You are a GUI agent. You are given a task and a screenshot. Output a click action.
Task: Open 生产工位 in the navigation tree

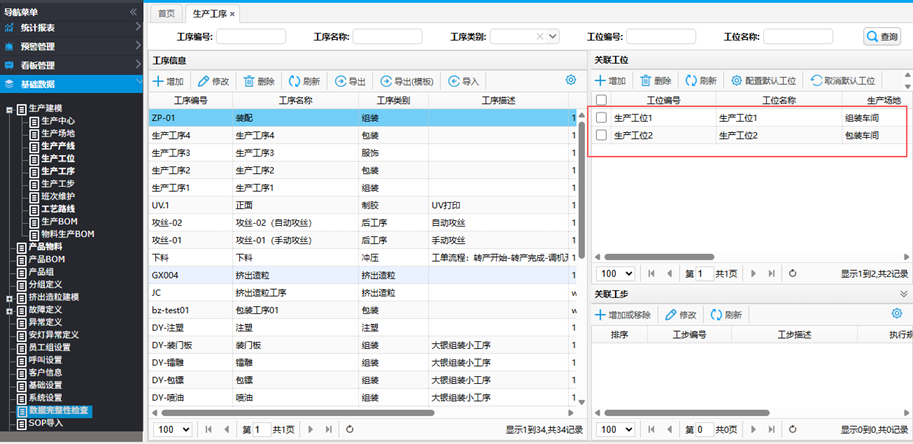pyautogui.click(x=58, y=158)
